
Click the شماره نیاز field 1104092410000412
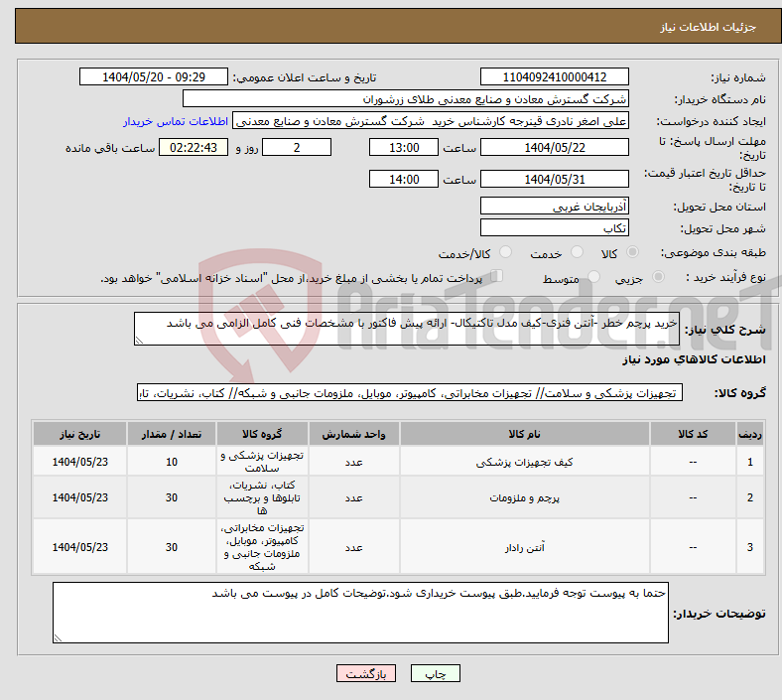coord(554,76)
